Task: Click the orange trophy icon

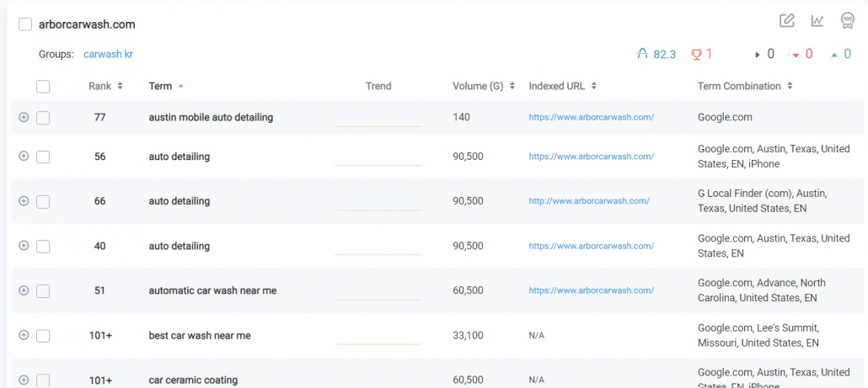Action: [696, 54]
